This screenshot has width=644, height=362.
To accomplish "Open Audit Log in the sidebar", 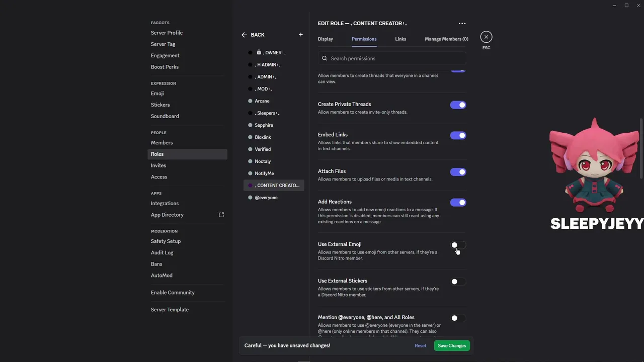I will [x=162, y=252].
